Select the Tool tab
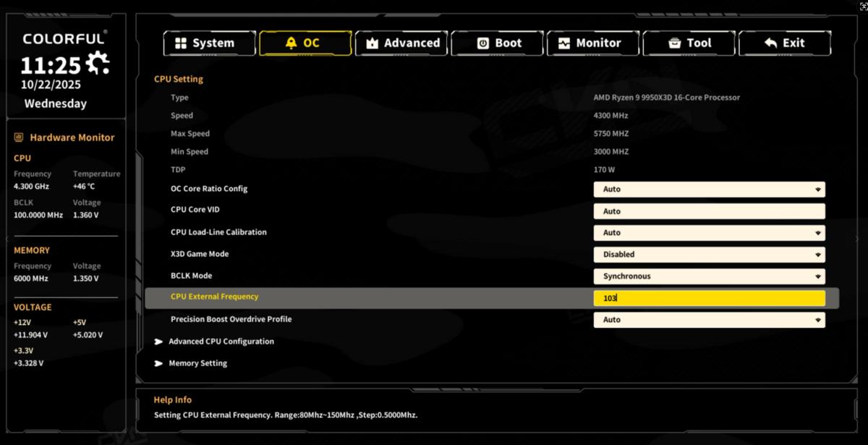 point(689,43)
